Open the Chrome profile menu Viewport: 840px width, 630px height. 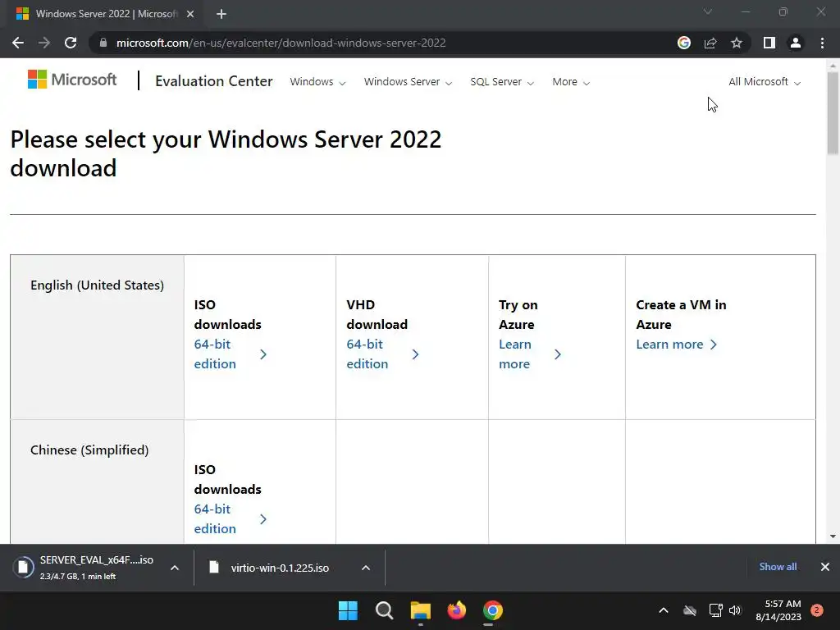click(x=796, y=43)
